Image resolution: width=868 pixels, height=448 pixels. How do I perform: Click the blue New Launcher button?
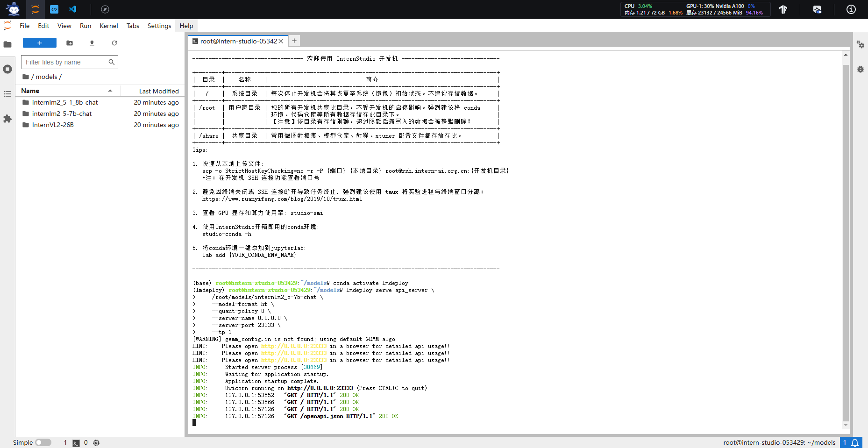pos(40,43)
